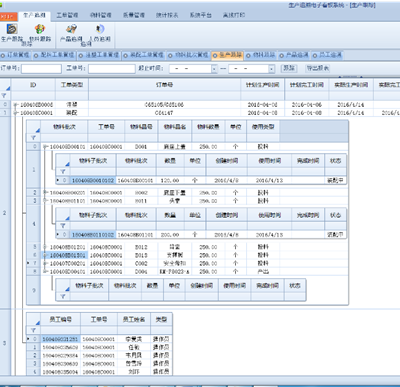Click funnel icon in sub-grid under B011 row
The height and width of the screenshot is (387, 400).
pyautogui.click(x=63, y=226)
